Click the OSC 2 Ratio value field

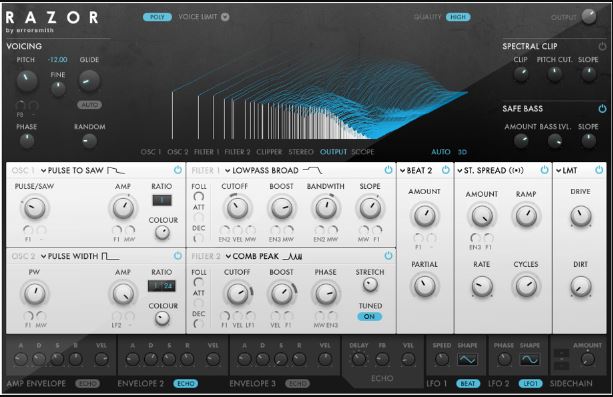[161, 286]
